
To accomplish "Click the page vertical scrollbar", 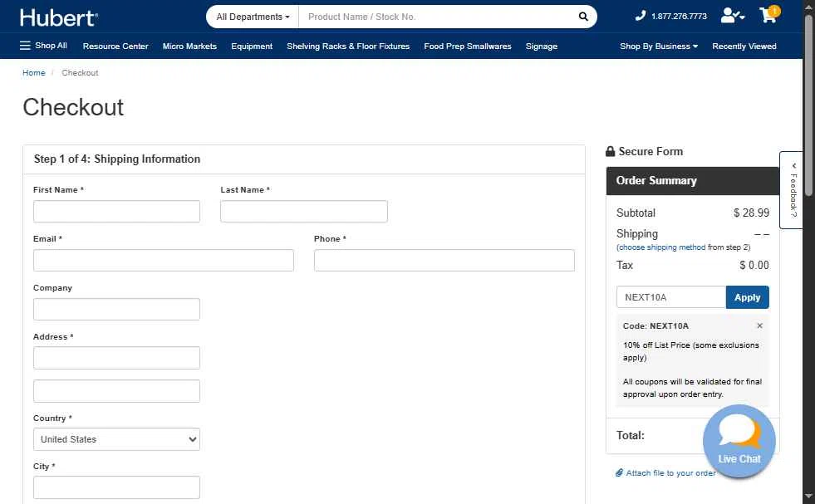I will coord(808,104).
